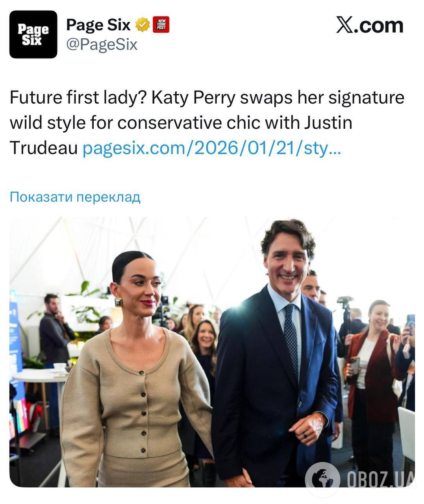Click the tweet text about Katy Perry
The width and height of the screenshot is (424, 504).
click(x=207, y=123)
